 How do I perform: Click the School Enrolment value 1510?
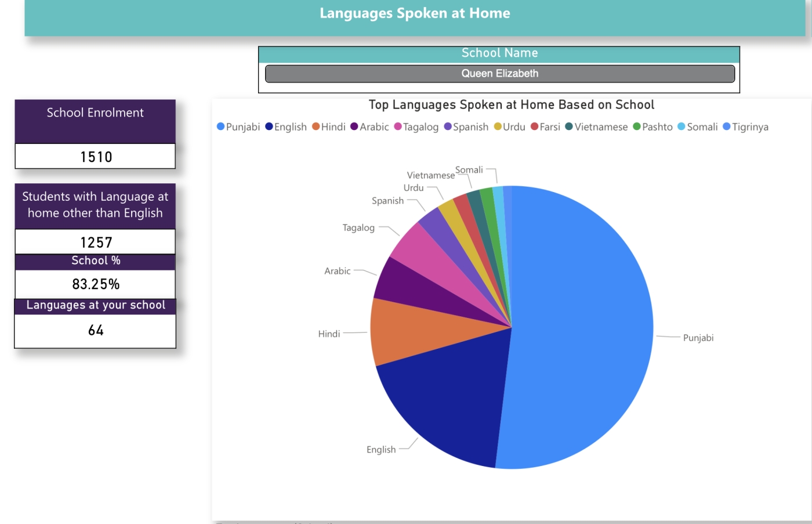point(96,157)
